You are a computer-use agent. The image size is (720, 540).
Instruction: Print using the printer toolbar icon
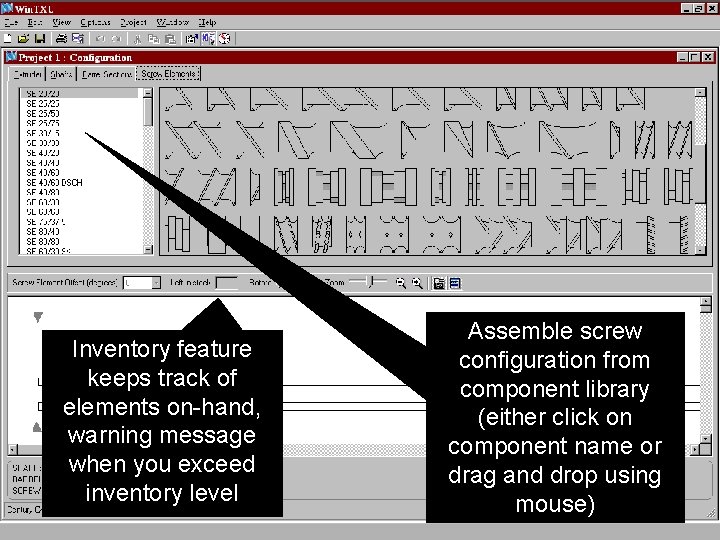pos(61,39)
